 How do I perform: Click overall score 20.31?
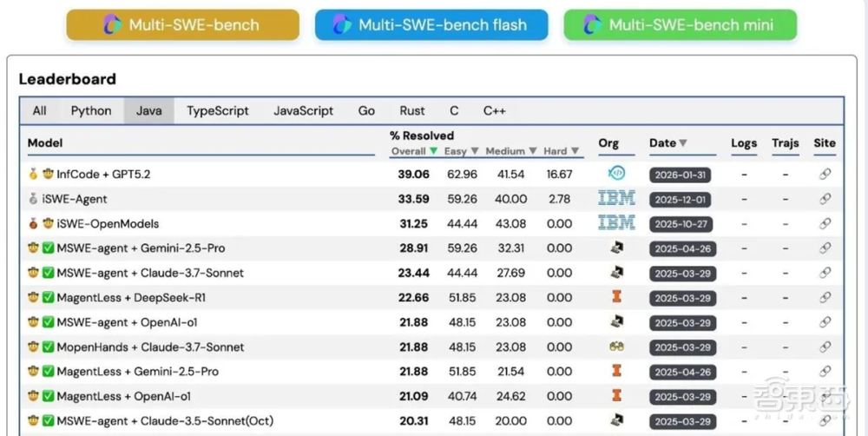pos(413,420)
